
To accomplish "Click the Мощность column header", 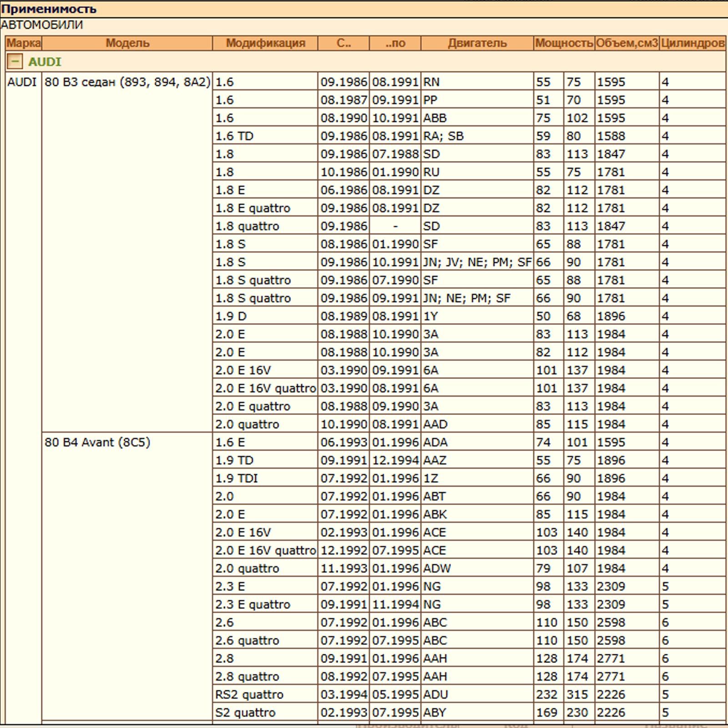I will pyautogui.click(x=564, y=43).
